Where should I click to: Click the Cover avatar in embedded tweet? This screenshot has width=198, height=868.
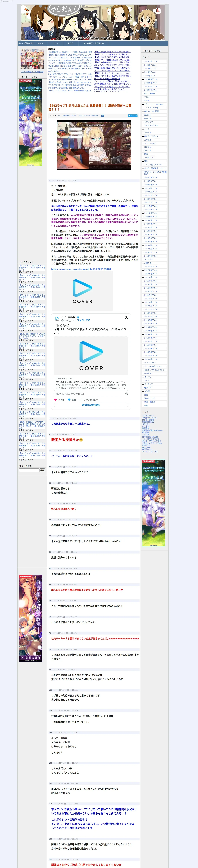tap(57, 318)
